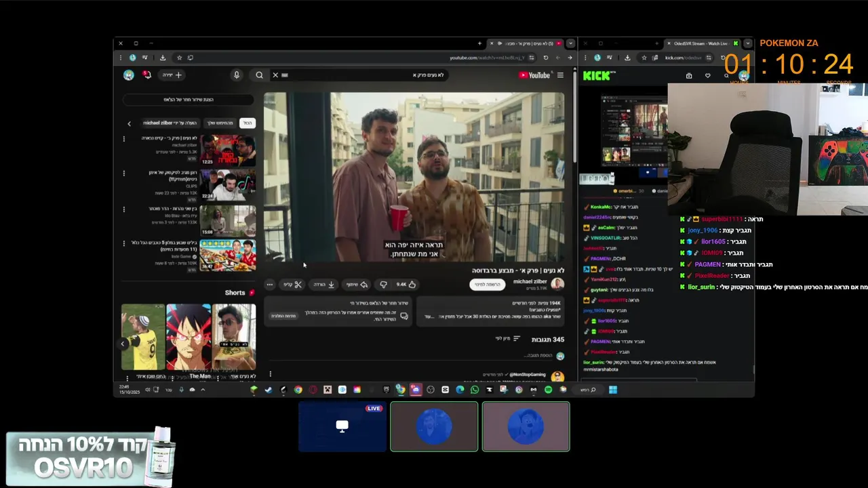
Task: Reload the YouTube page in browser
Action: point(546,58)
